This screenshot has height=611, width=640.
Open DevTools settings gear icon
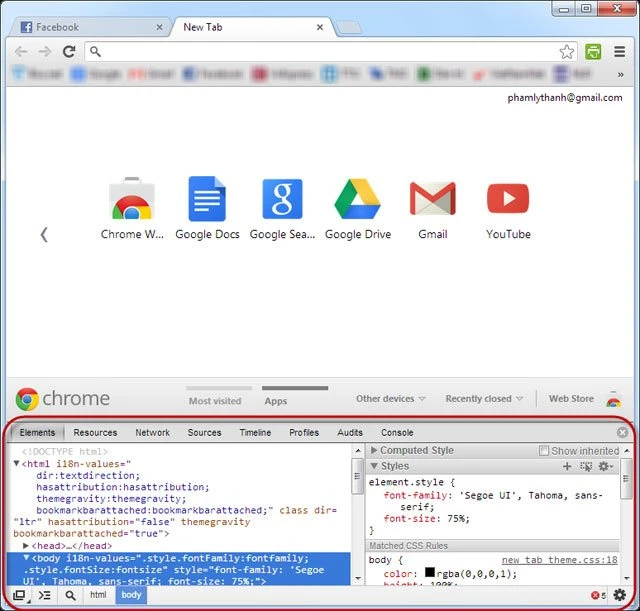(x=620, y=595)
